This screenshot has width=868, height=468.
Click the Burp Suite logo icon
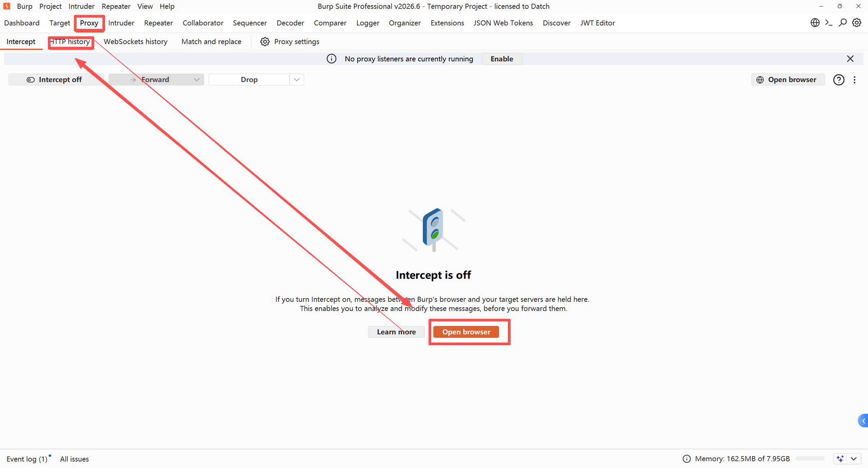point(7,6)
